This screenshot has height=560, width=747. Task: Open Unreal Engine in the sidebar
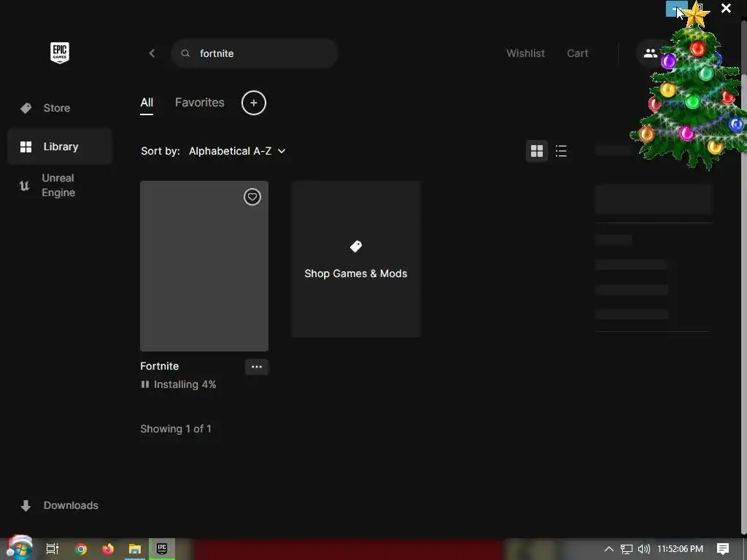[60, 185]
